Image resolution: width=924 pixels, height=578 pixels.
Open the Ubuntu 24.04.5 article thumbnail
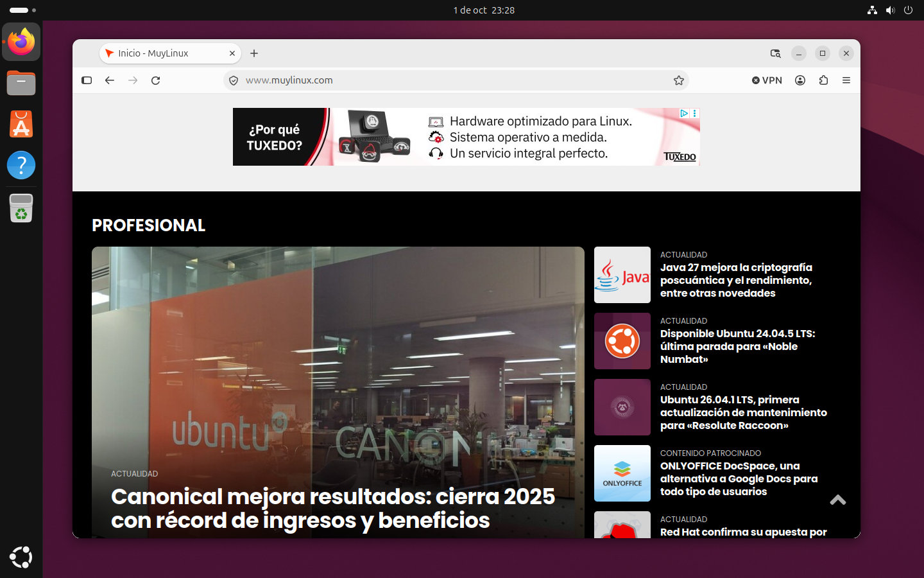(x=622, y=341)
